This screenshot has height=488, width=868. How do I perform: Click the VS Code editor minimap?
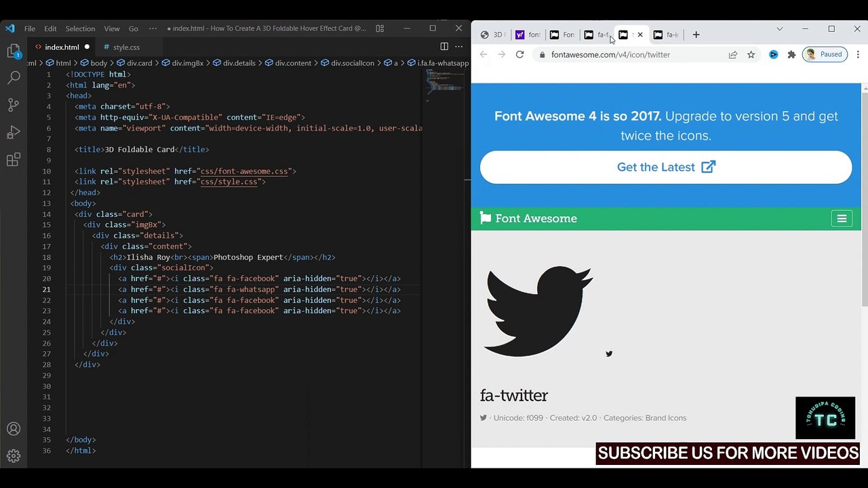point(443,85)
